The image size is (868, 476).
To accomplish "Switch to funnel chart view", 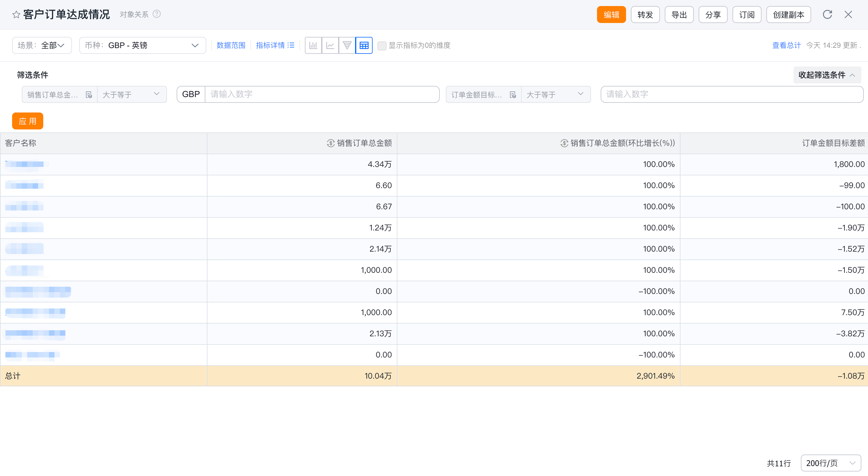I will point(347,45).
